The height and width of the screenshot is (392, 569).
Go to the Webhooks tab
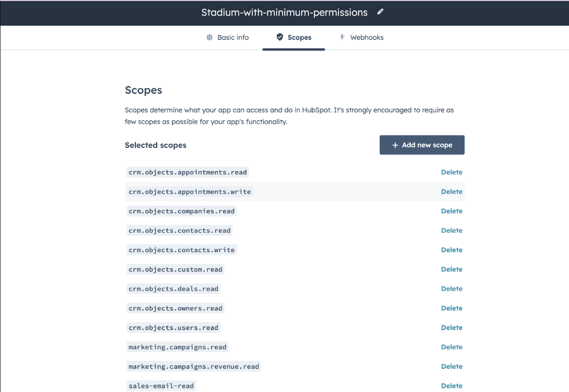(361, 37)
